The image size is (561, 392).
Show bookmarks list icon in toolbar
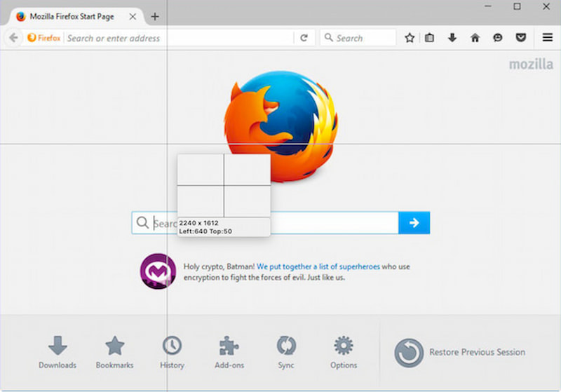coord(430,38)
